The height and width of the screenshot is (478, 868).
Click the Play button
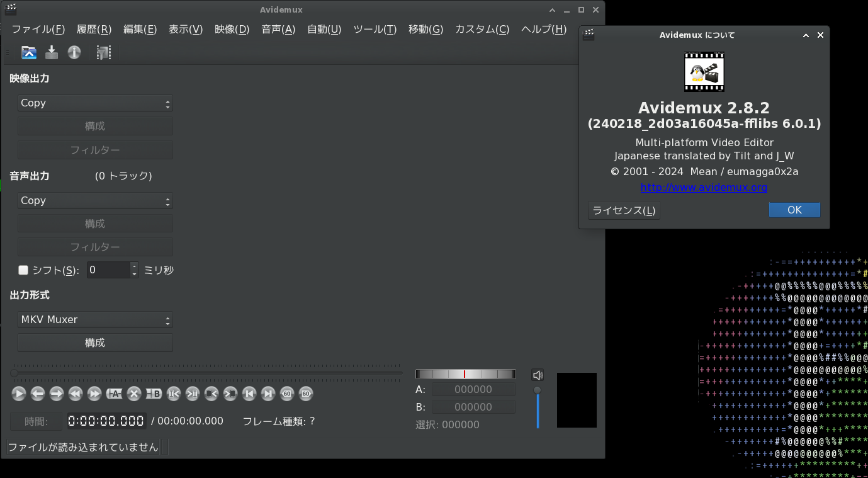[19, 394]
